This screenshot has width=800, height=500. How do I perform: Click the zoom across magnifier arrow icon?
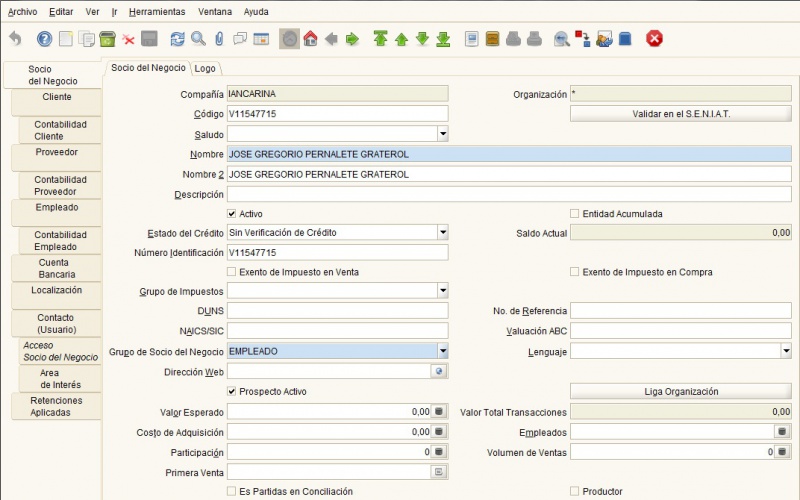[x=562, y=39]
